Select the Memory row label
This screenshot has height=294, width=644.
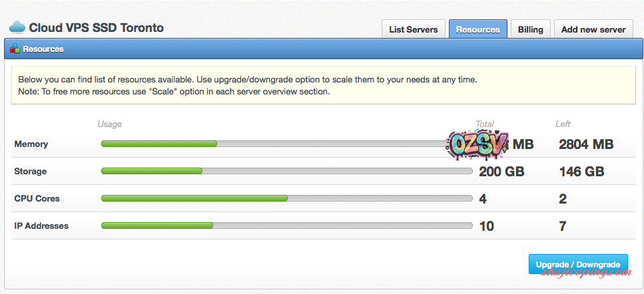(x=31, y=144)
